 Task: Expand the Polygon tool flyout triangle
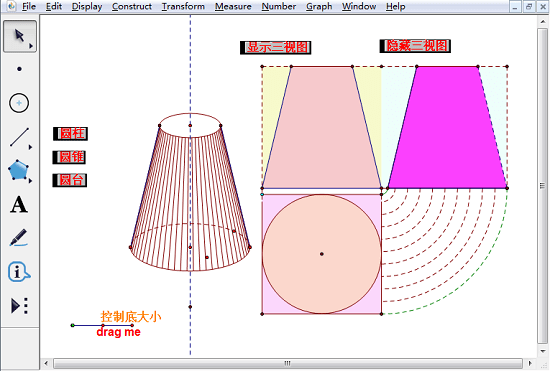tap(31, 181)
